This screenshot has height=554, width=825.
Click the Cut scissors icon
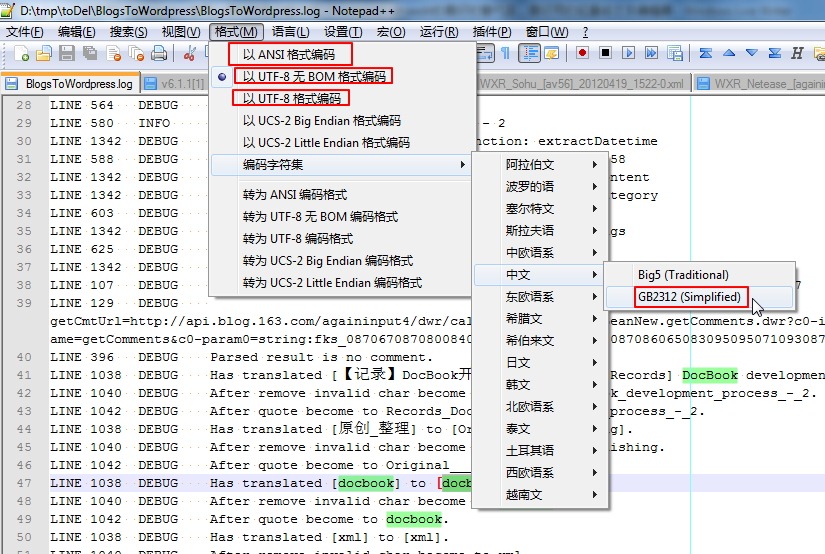coord(189,54)
